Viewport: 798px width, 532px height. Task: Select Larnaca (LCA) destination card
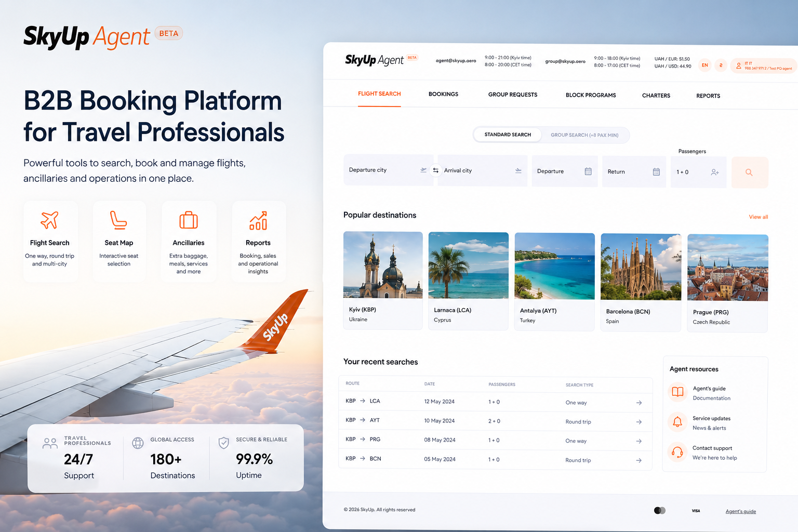[x=468, y=281]
